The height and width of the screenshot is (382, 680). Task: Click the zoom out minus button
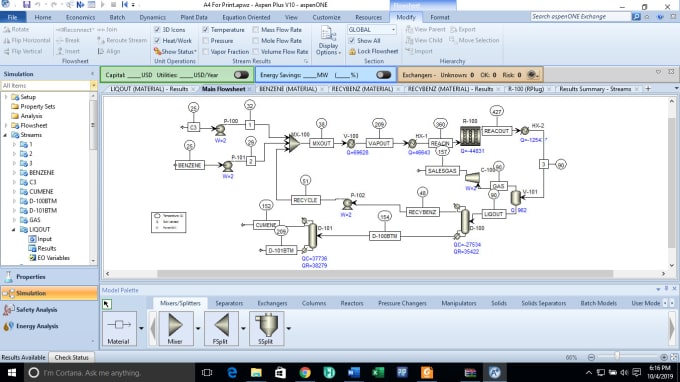(591, 357)
